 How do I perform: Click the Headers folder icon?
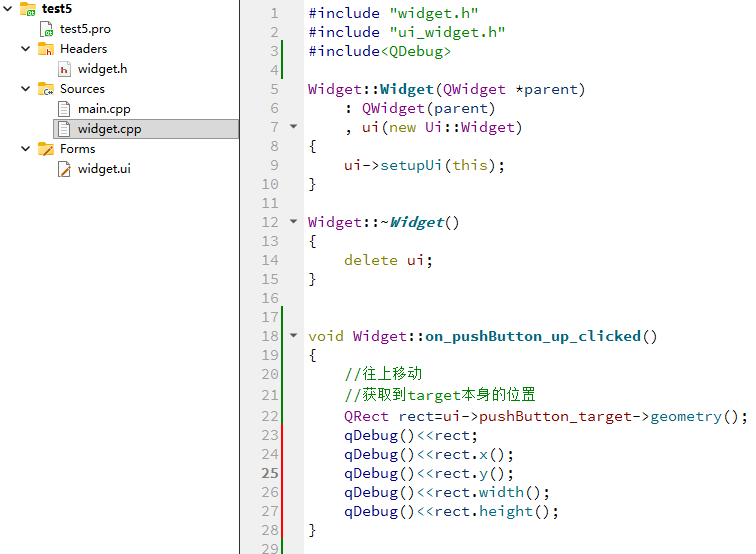[x=46, y=49]
